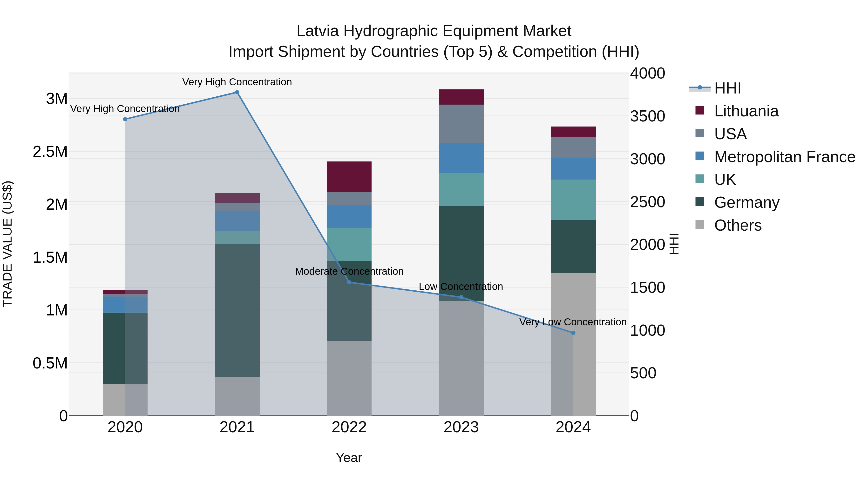
Task: Click the HHI line marker for 2020
Action: pos(125,119)
